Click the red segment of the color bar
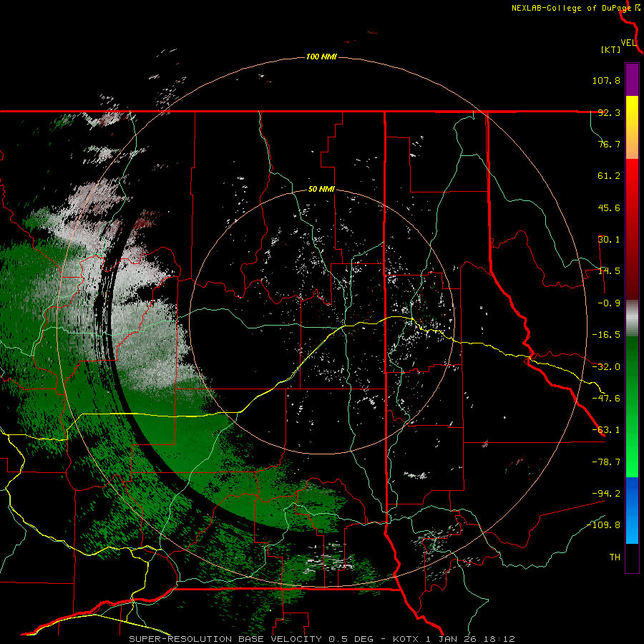Screen dimensions: 644x644 pos(632,229)
